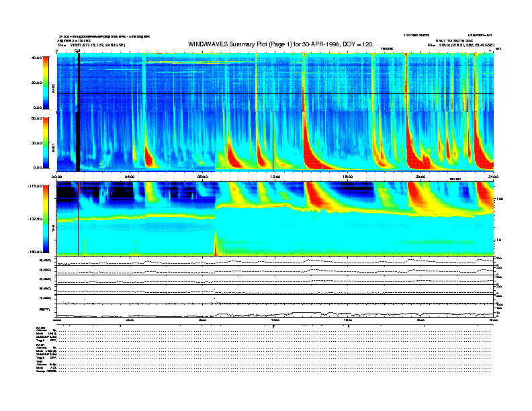Click the black vertical line at 12:00 in RAD1
The image size is (532, 411).
pyautogui.click(x=273, y=142)
